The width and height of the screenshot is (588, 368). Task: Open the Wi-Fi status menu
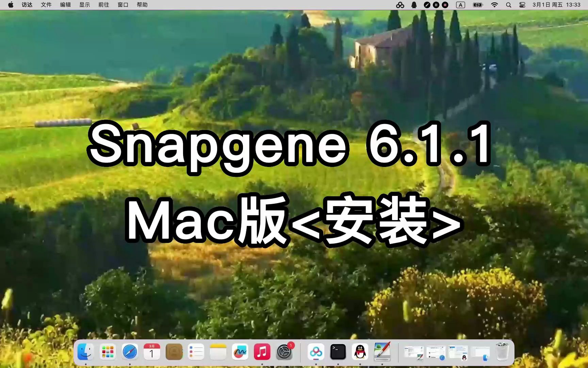point(494,5)
